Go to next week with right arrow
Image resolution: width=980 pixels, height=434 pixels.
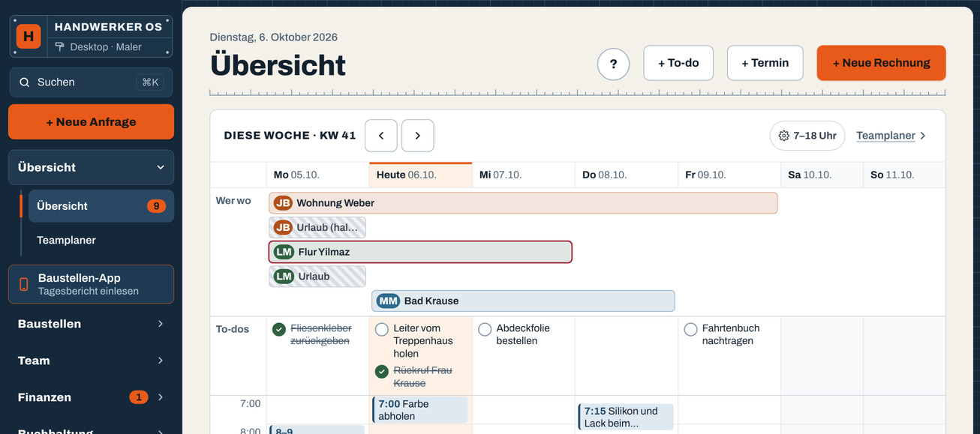click(418, 136)
